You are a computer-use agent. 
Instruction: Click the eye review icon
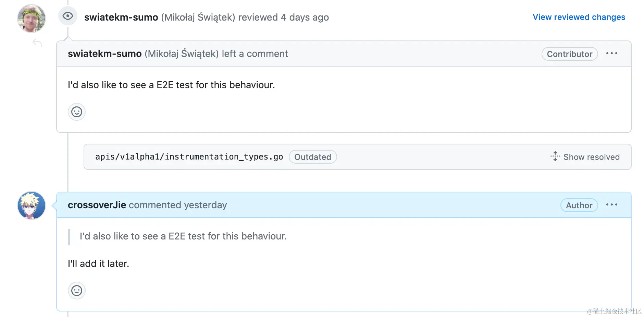click(68, 16)
